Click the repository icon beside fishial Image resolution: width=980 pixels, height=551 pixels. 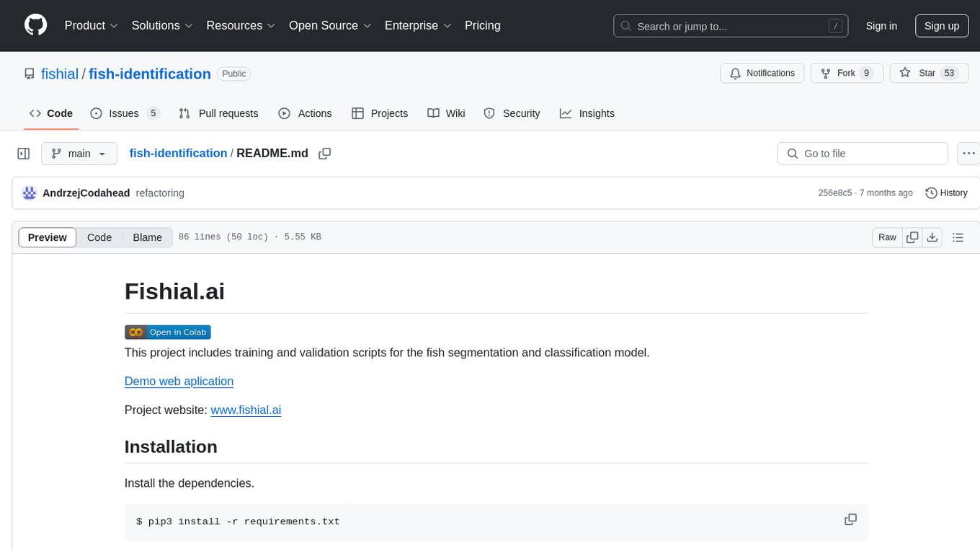coord(30,74)
